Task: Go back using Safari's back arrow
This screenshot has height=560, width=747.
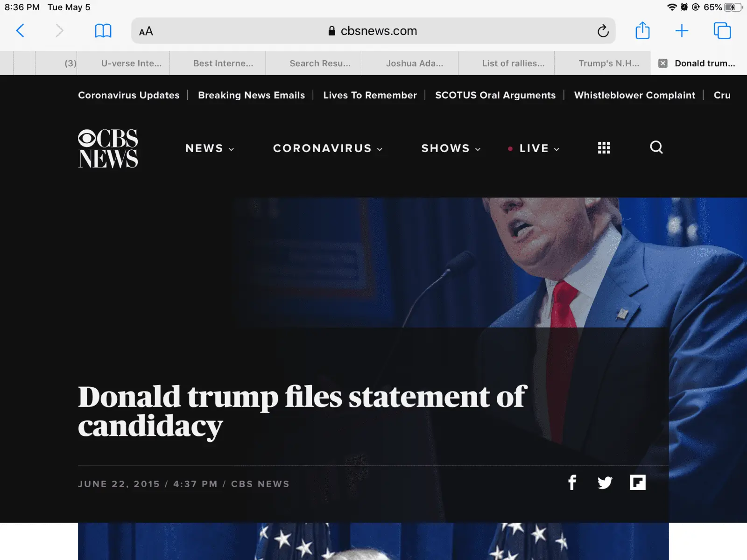Action: click(20, 31)
